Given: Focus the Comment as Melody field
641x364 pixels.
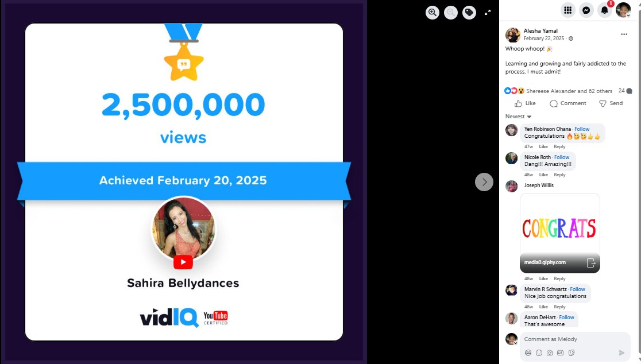Looking at the screenshot, I should tap(575, 339).
